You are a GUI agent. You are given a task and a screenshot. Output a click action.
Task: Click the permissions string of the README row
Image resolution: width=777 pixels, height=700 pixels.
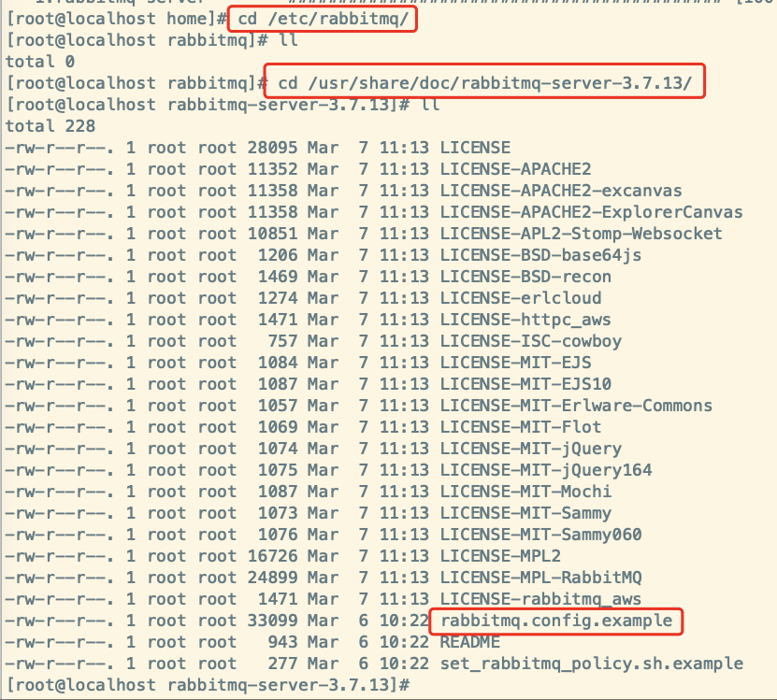point(60,641)
